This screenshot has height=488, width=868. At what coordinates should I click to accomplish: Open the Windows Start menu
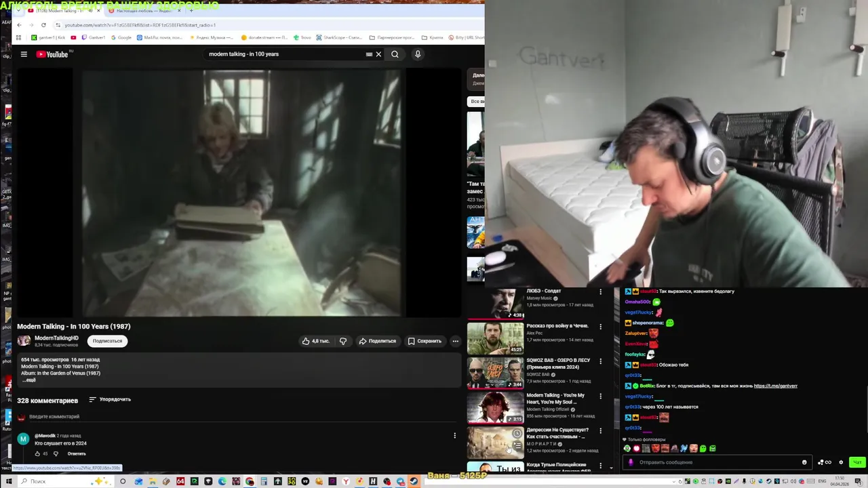click(9, 481)
